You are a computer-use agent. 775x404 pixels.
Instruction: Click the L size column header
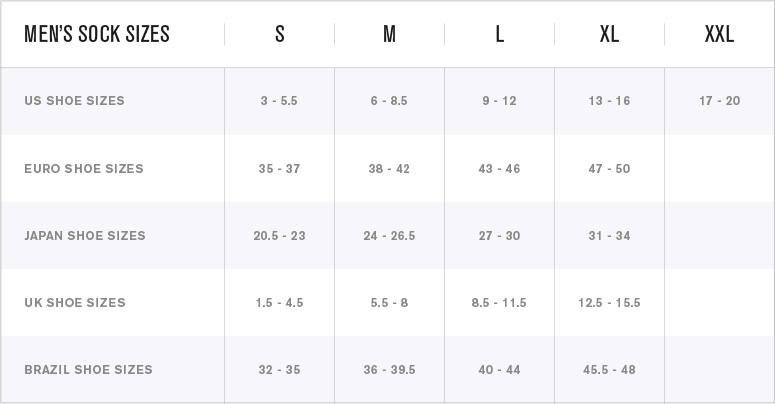pyautogui.click(x=499, y=34)
